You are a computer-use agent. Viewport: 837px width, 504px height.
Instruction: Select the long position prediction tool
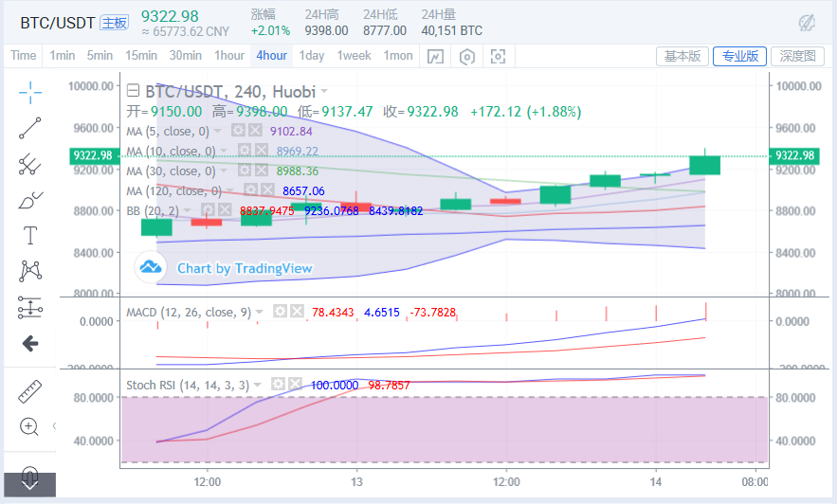tap(30, 307)
